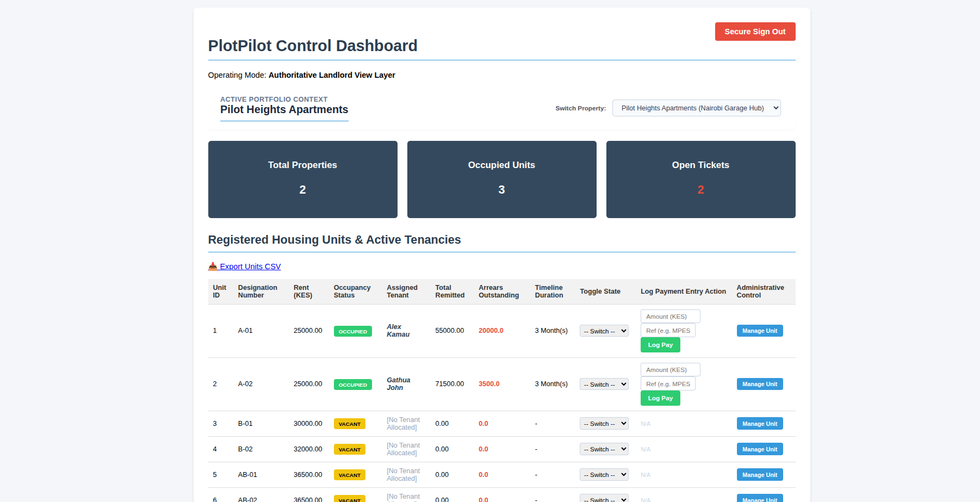Image resolution: width=980 pixels, height=502 pixels.
Task: Click the Total Properties stat card
Action: [x=303, y=179]
